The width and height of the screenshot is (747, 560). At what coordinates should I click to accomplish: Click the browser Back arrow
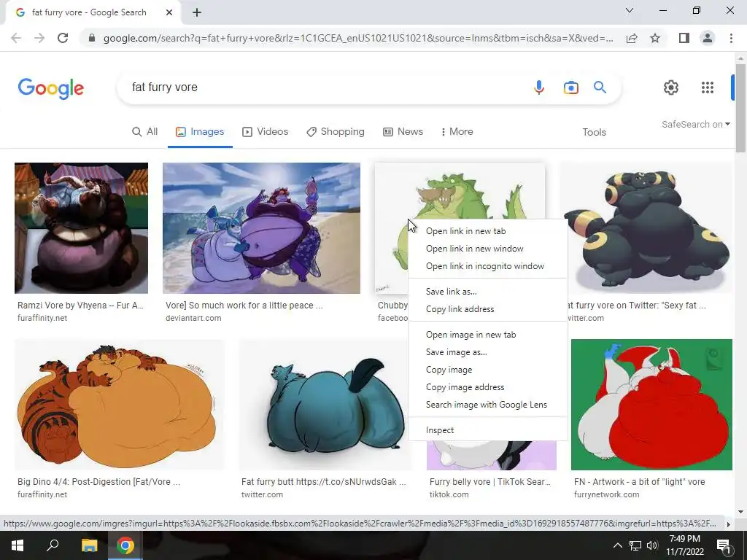click(16, 38)
